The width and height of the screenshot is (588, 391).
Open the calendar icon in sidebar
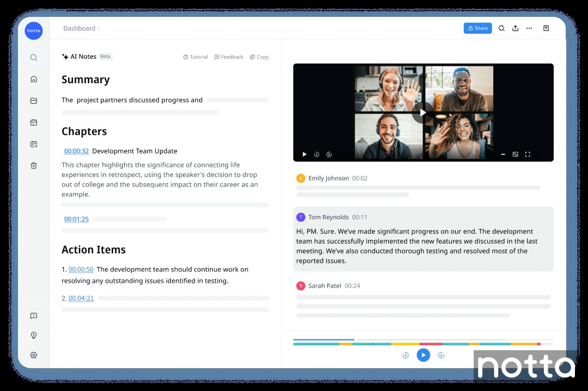(34, 122)
